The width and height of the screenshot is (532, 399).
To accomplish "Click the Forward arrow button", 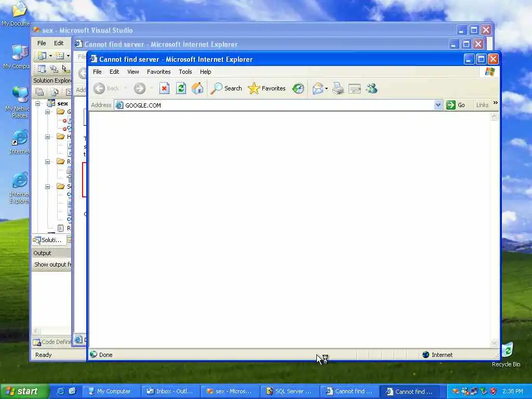I will [139, 88].
